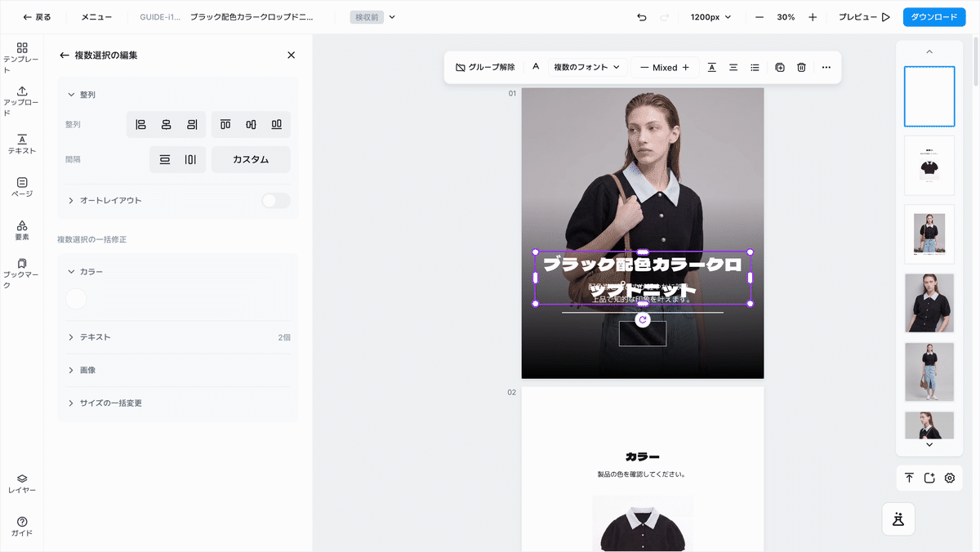Click the カスタム spacing button
This screenshot has width=980, height=552.
pos(251,159)
